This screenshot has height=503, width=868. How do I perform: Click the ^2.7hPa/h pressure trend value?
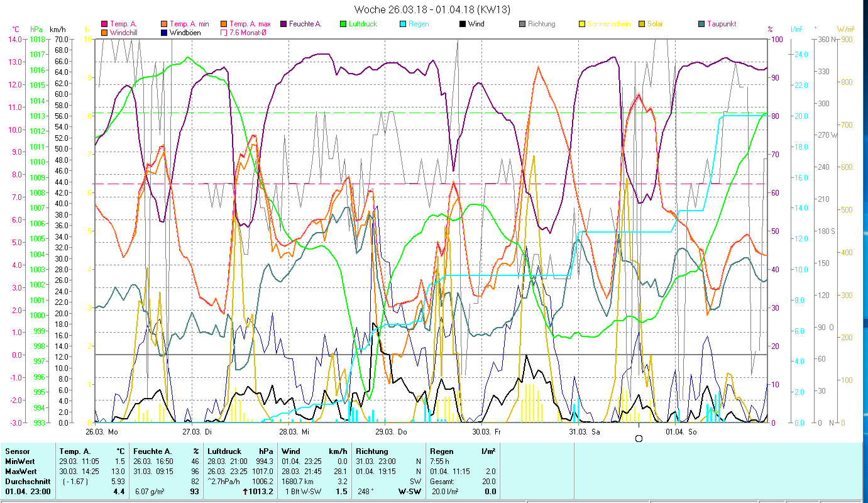[224, 481]
